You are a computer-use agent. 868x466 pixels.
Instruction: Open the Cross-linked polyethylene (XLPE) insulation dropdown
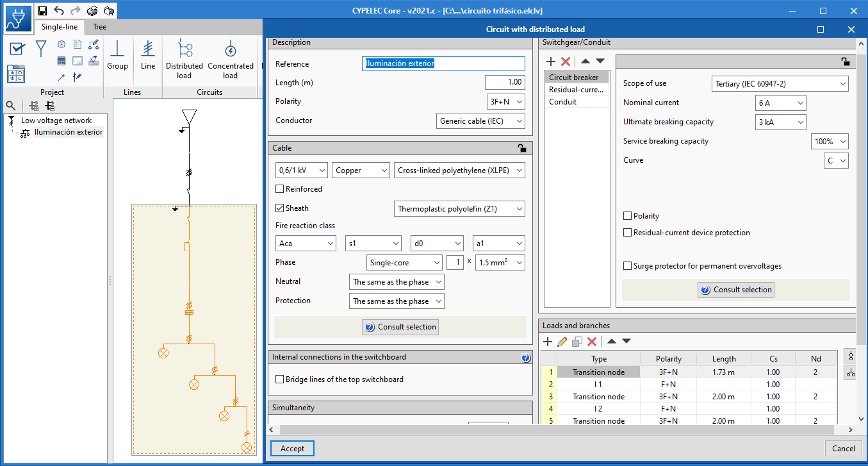click(x=459, y=171)
